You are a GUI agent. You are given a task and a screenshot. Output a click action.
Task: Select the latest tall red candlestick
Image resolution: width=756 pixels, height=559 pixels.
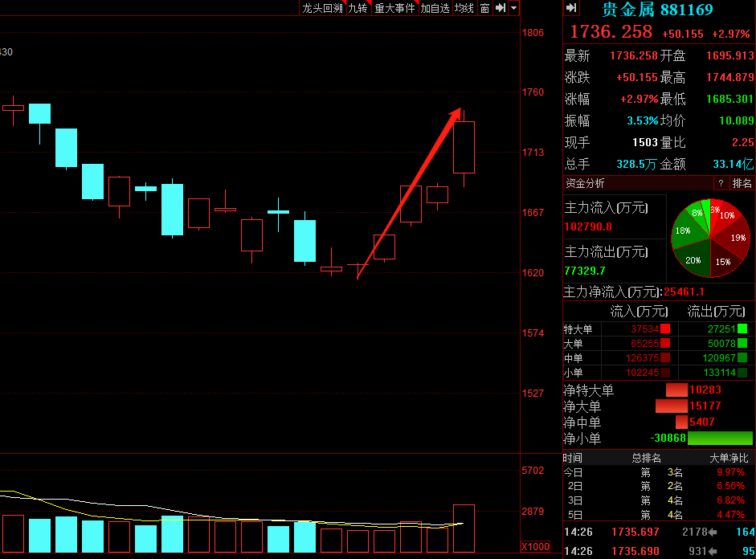click(464, 147)
